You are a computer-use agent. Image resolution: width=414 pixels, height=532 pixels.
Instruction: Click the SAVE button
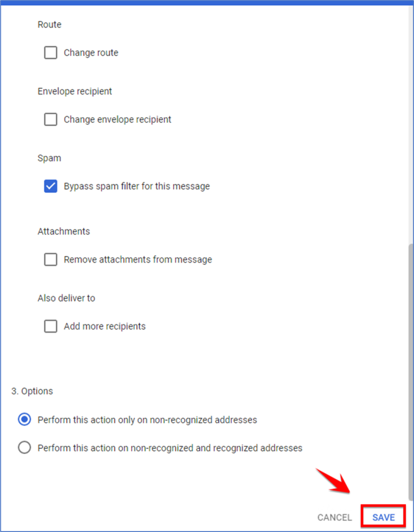coord(383,517)
